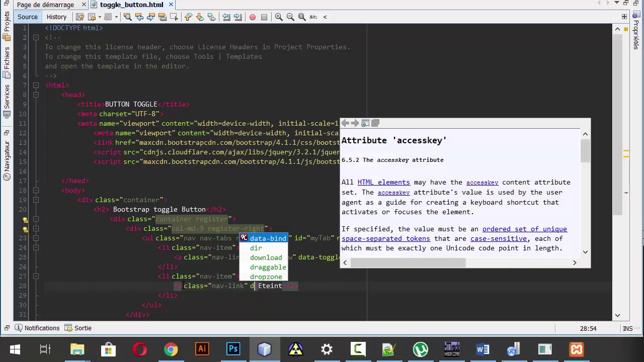The height and width of the screenshot is (362, 644).
Task: Select the toggle_button.html tab
Action: click(131, 5)
